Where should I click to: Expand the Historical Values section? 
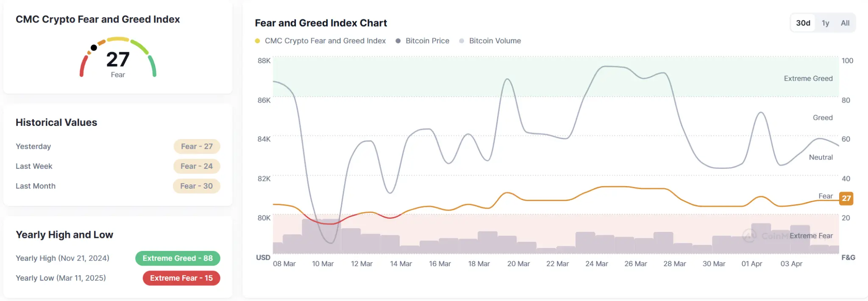(x=56, y=122)
